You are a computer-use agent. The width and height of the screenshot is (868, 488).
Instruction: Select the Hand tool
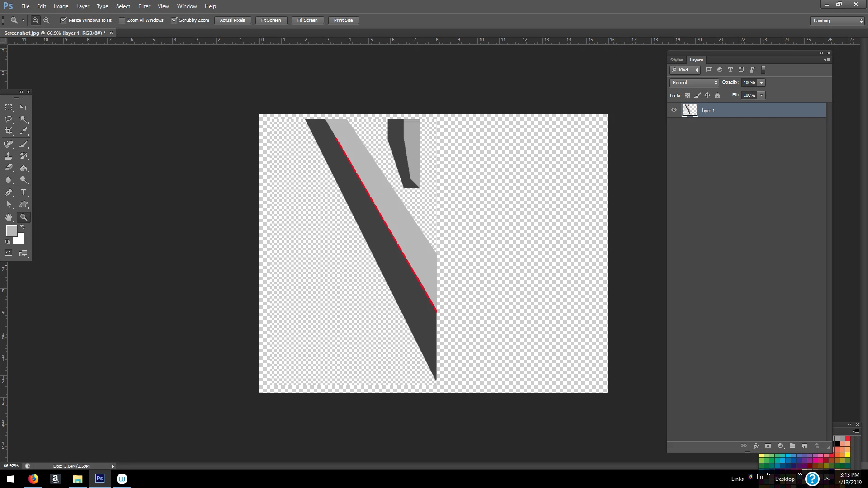coord(9,217)
